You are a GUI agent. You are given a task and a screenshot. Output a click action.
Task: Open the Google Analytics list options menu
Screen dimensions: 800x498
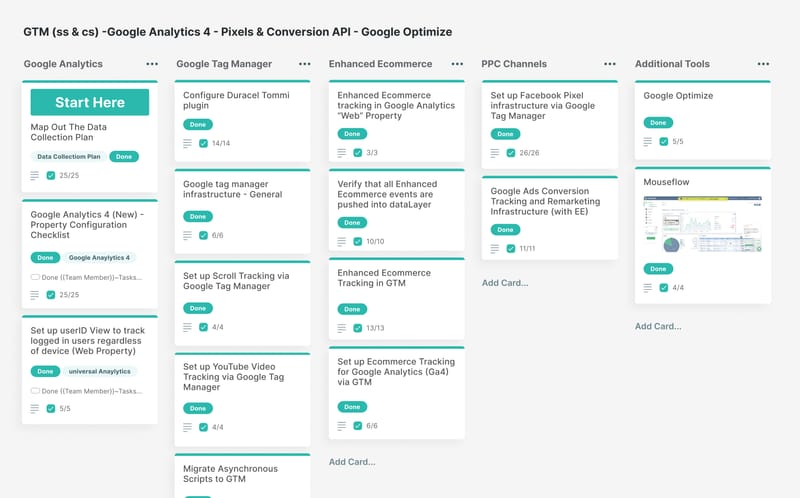point(152,64)
